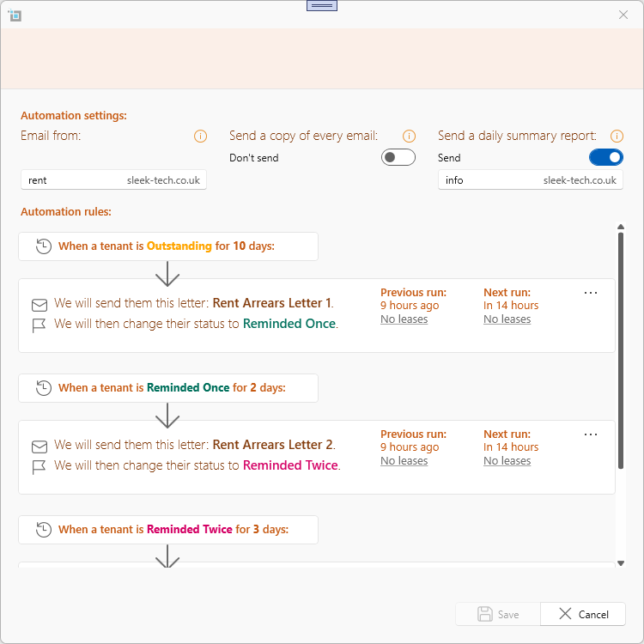Click the grip handle at top of window
This screenshot has height=644, width=644.
coord(322,5)
